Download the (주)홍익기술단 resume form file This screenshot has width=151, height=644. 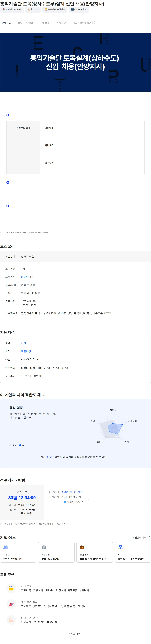75,501
